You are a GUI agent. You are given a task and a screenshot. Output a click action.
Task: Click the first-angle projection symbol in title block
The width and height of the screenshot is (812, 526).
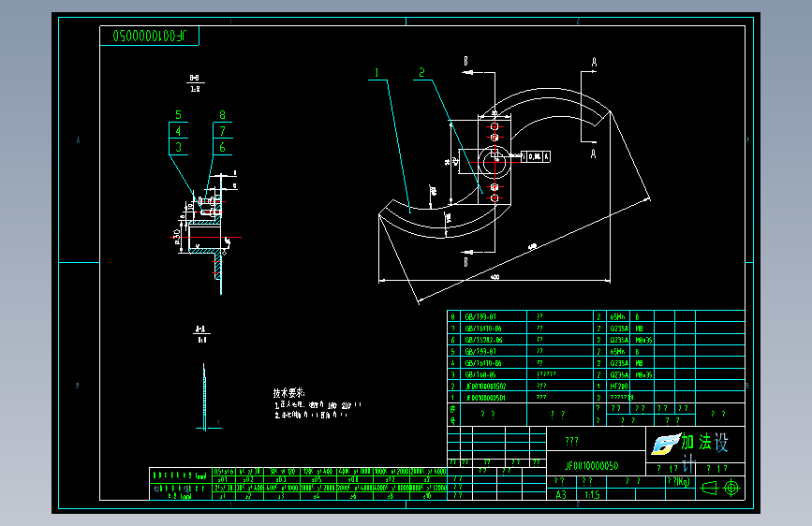(720, 488)
